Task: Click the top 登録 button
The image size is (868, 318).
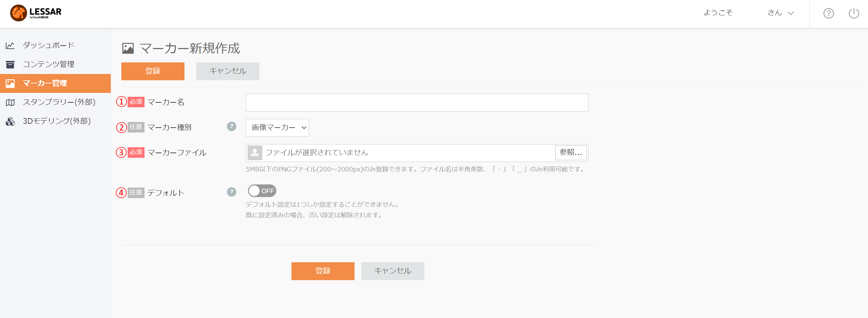Action: point(153,71)
